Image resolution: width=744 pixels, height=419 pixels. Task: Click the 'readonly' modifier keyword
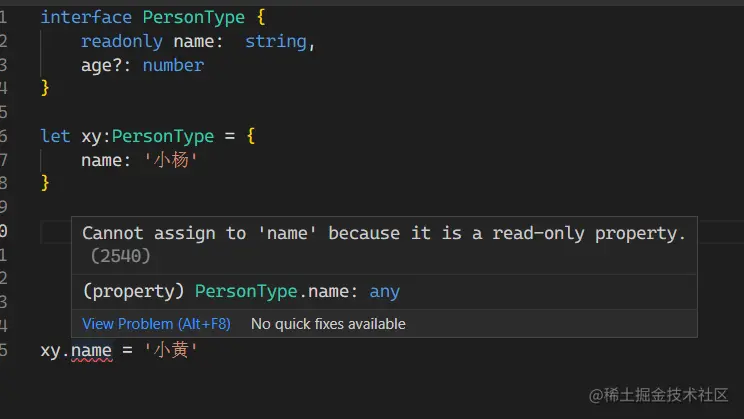coord(121,42)
